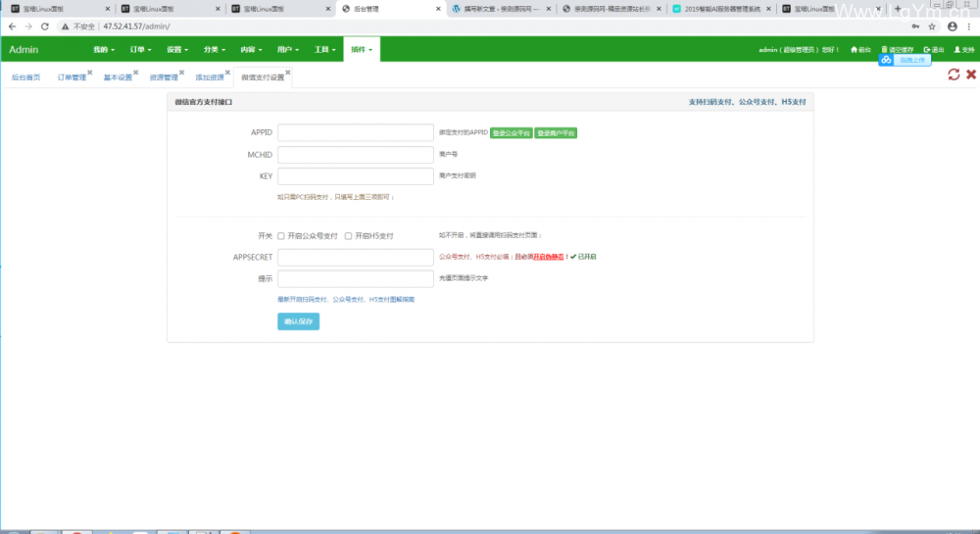Close the 添加资源 page tab
The height and width of the screenshot is (534, 980).
click(x=227, y=73)
